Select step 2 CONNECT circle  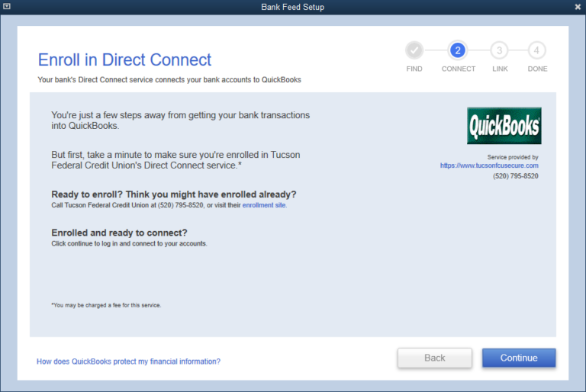(x=458, y=50)
